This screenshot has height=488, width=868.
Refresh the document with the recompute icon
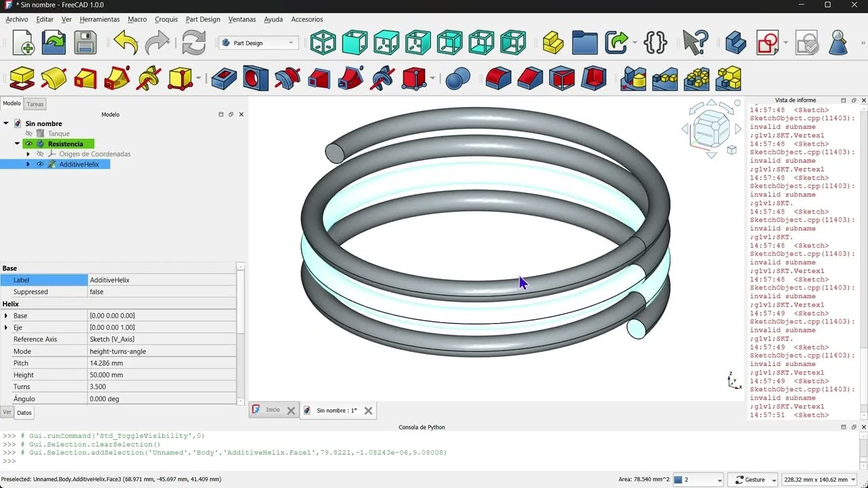[193, 43]
